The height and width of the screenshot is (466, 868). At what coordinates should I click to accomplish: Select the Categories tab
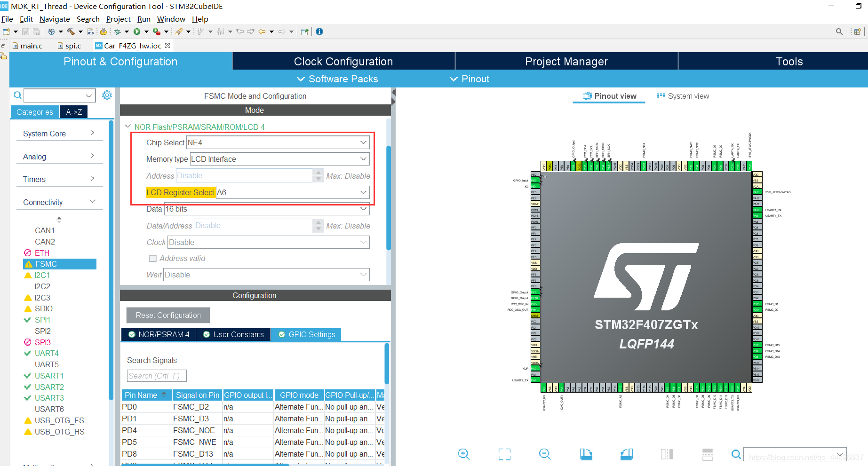[35, 112]
